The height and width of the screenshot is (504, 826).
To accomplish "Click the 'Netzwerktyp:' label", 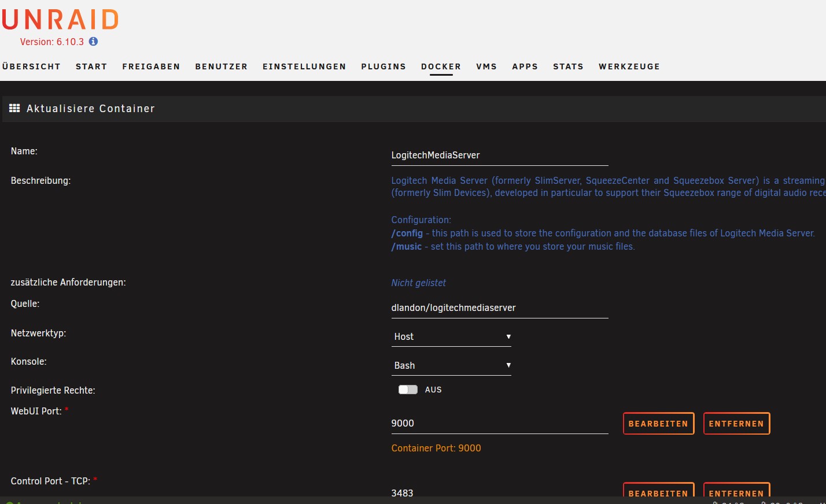I will pos(38,333).
